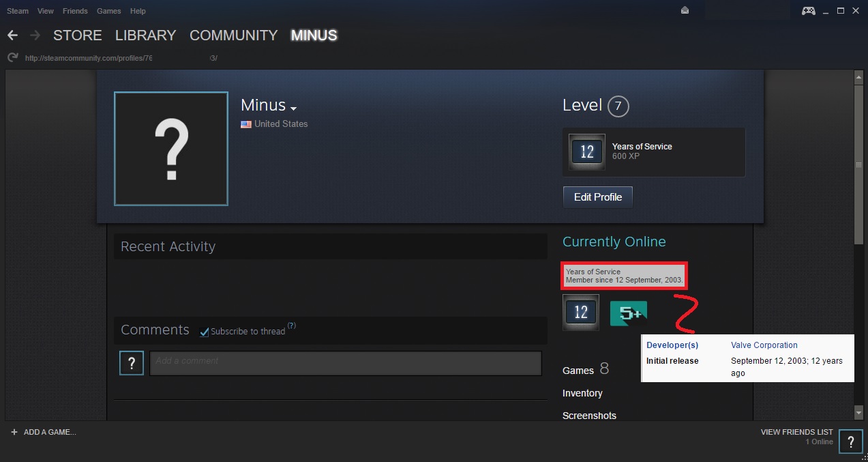
Task: Open the Steam menu
Action: point(18,11)
